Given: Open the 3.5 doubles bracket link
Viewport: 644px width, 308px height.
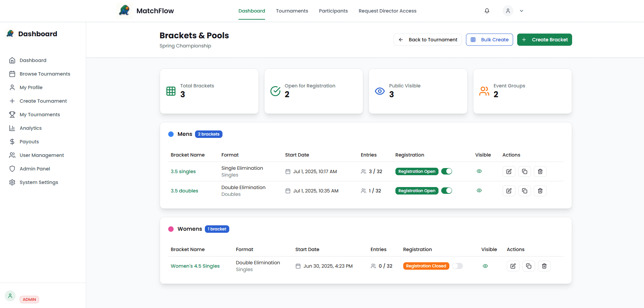Looking at the screenshot, I should coord(184,190).
